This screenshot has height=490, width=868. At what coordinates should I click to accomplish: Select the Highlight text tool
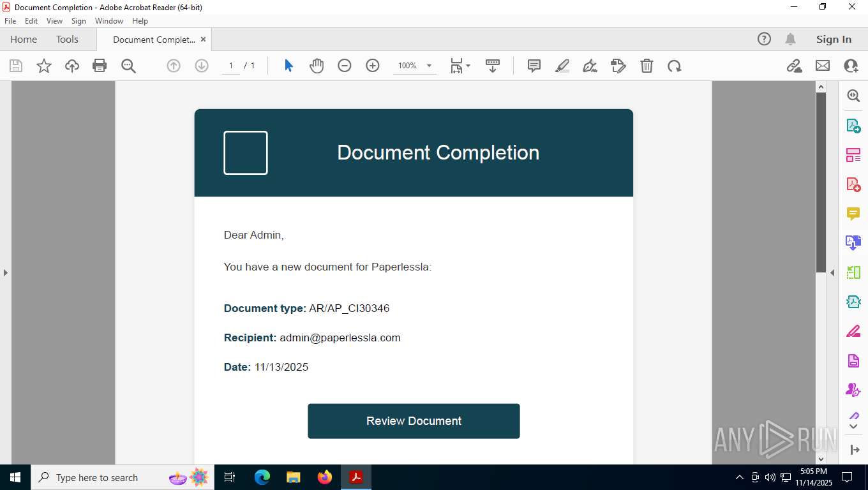coord(562,66)
